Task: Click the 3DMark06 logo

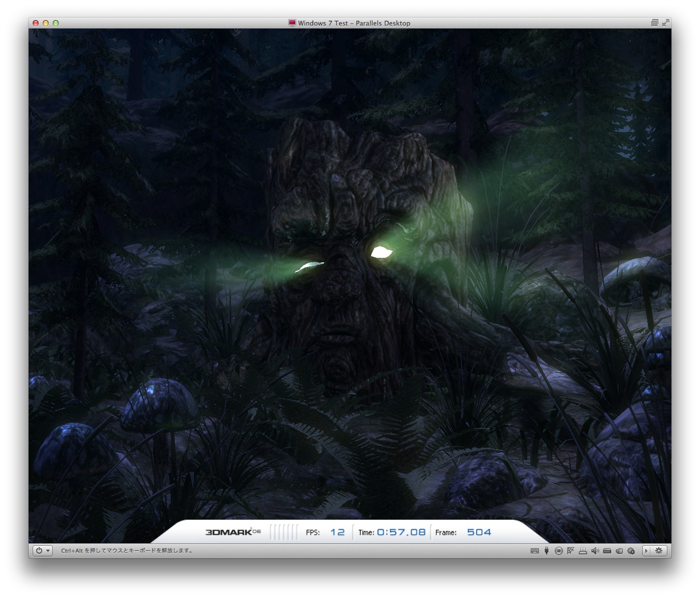Action: point(233,532)
